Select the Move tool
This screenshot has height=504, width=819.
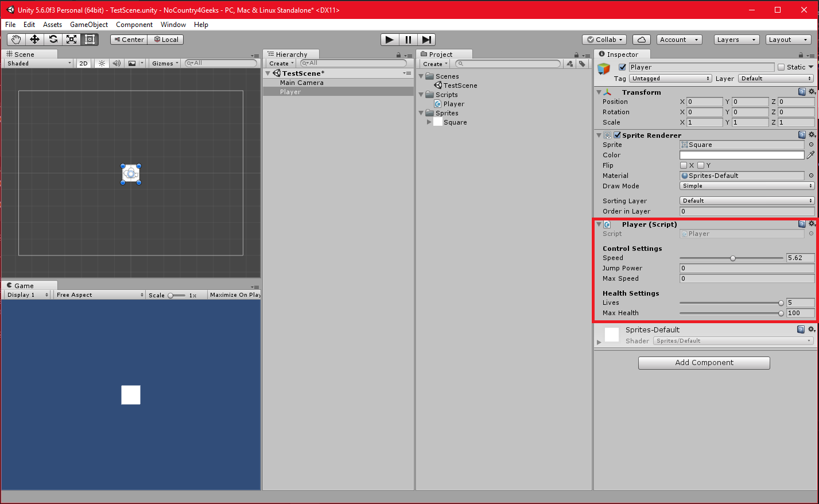tap(34, 40)
